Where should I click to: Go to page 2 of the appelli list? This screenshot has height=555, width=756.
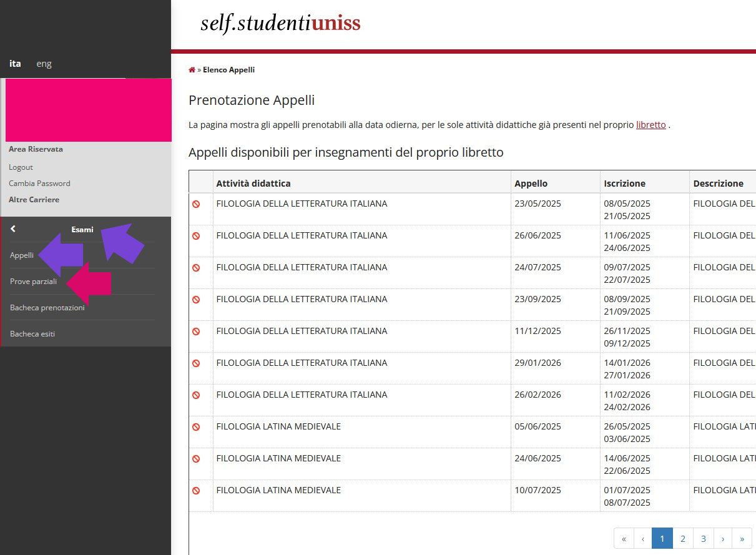tap(682, 538)
